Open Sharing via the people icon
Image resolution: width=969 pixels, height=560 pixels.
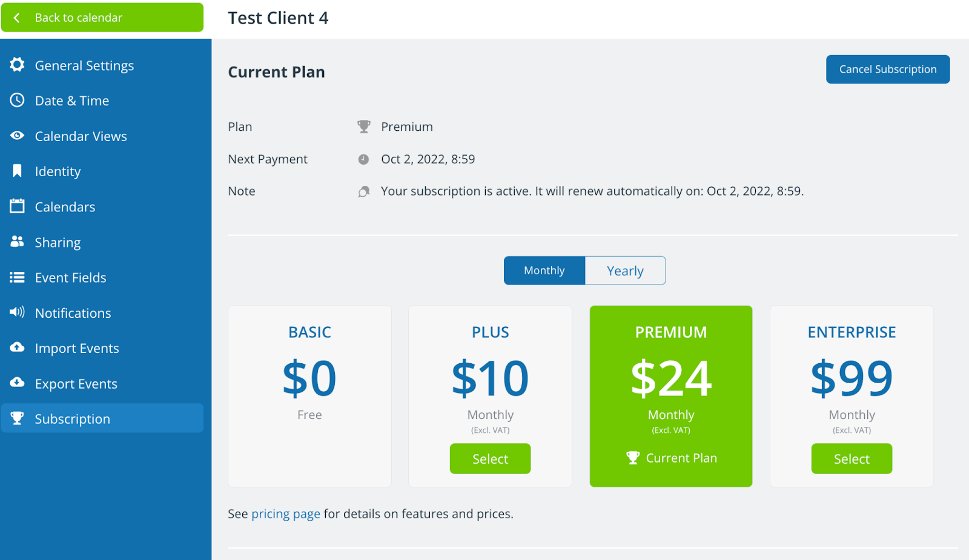point(17,242)
